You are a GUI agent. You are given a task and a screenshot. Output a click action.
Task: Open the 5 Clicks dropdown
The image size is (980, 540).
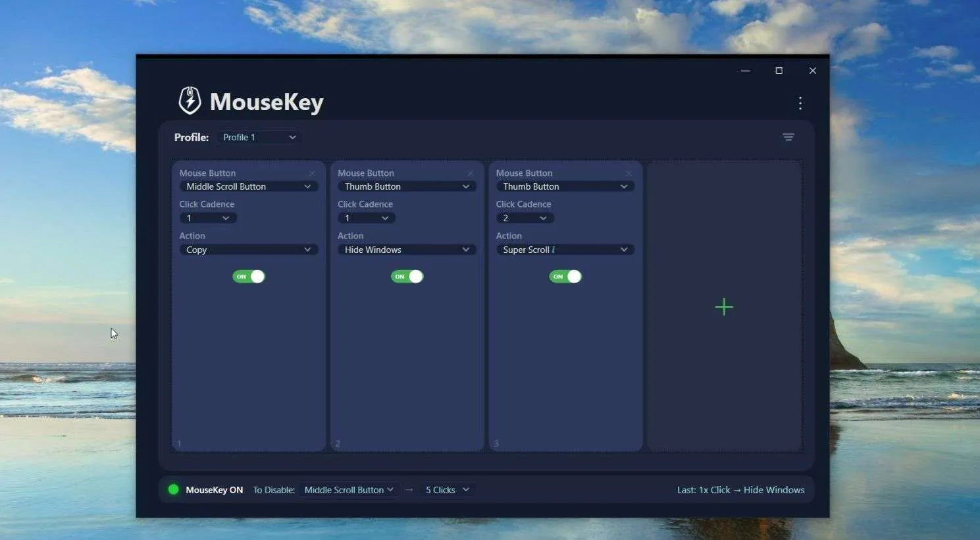[447, 490]
